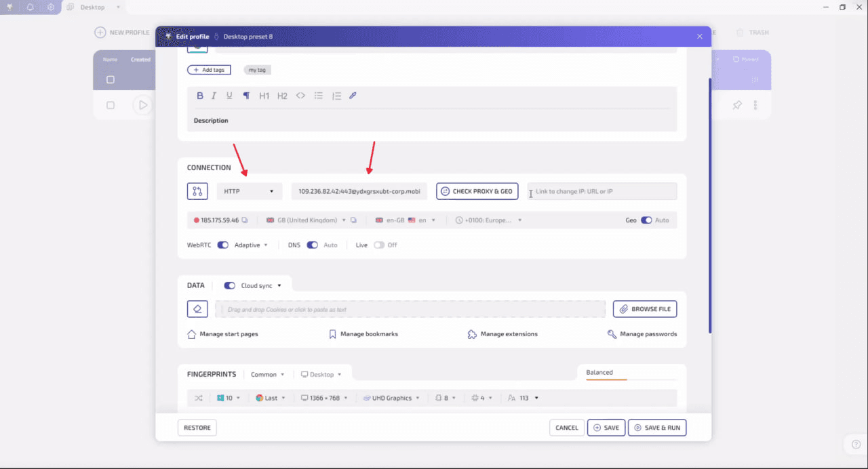
Task: Open the +0100: Europe timezone dropdown
Action: (489, 220)
